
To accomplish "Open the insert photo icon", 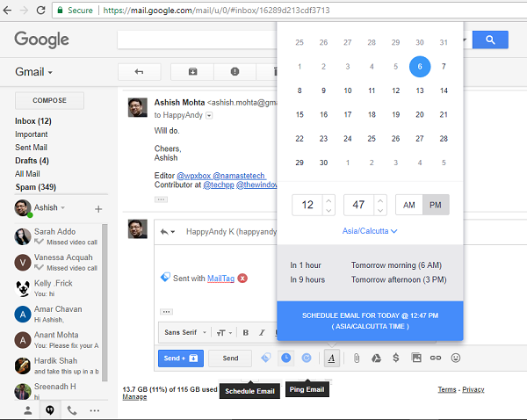I will 416,358.
